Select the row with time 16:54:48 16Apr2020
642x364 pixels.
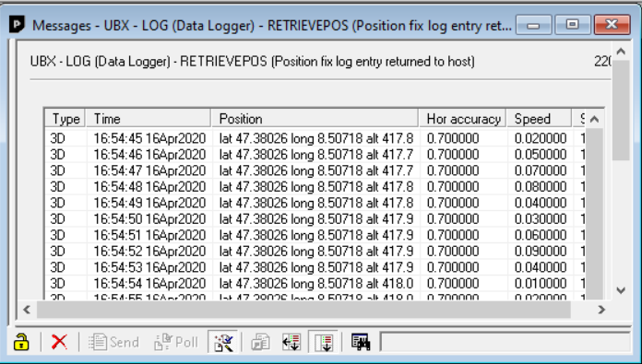pyautogui.click(x=315, y=186)
